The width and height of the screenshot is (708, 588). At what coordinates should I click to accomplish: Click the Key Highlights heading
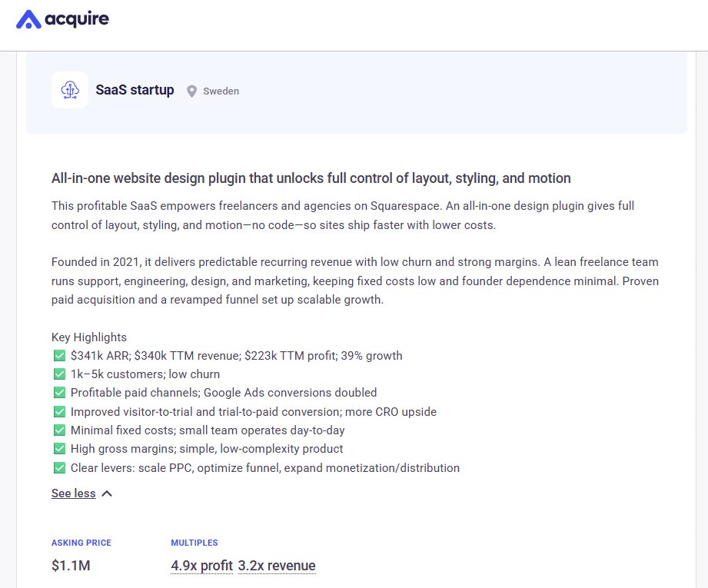click(x=89, y=337)
